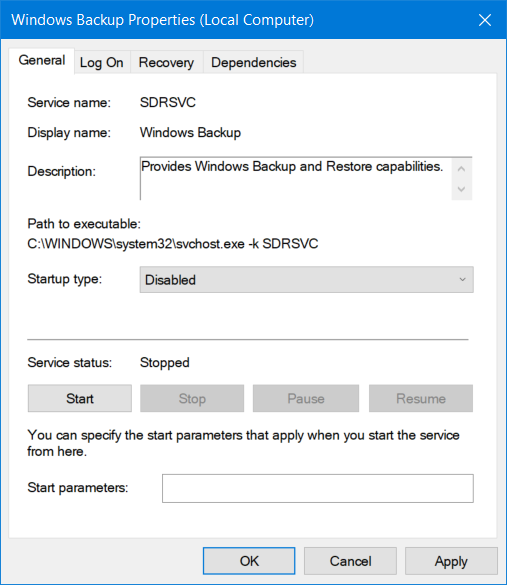Viewport: 507px width, 585px height.
Task: Click inside the Description text box
Action: pyautogui.click(x=295, y=178)
